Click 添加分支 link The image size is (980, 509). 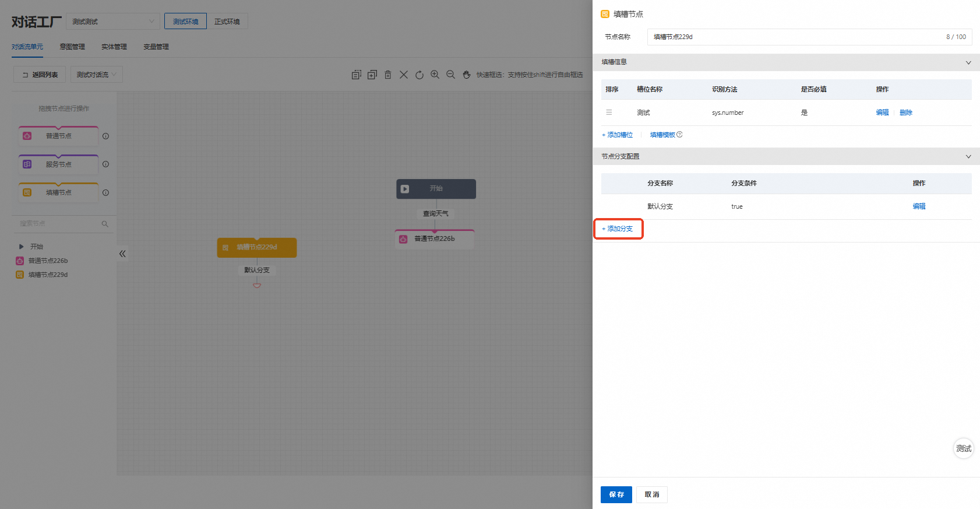click(617, 229)
